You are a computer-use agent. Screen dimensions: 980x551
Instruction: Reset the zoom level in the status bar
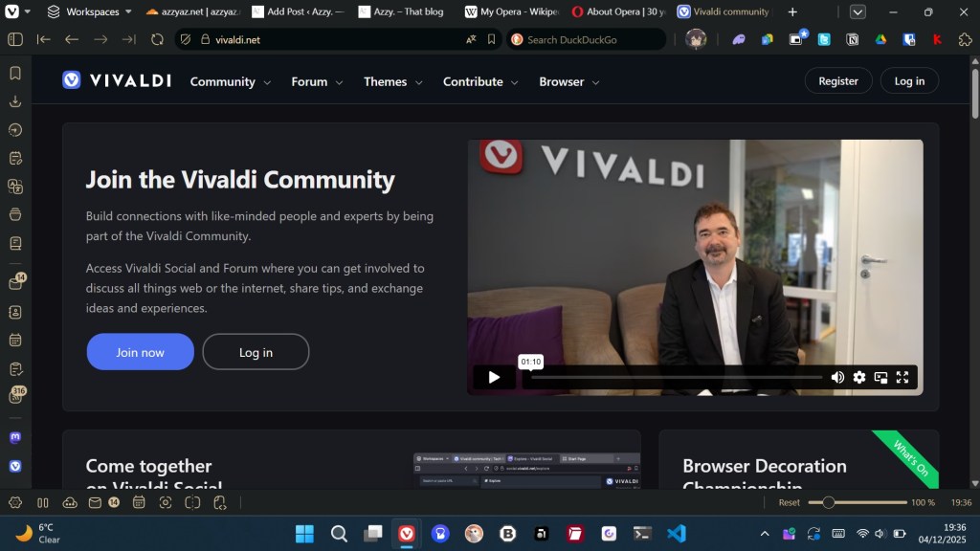789,502
